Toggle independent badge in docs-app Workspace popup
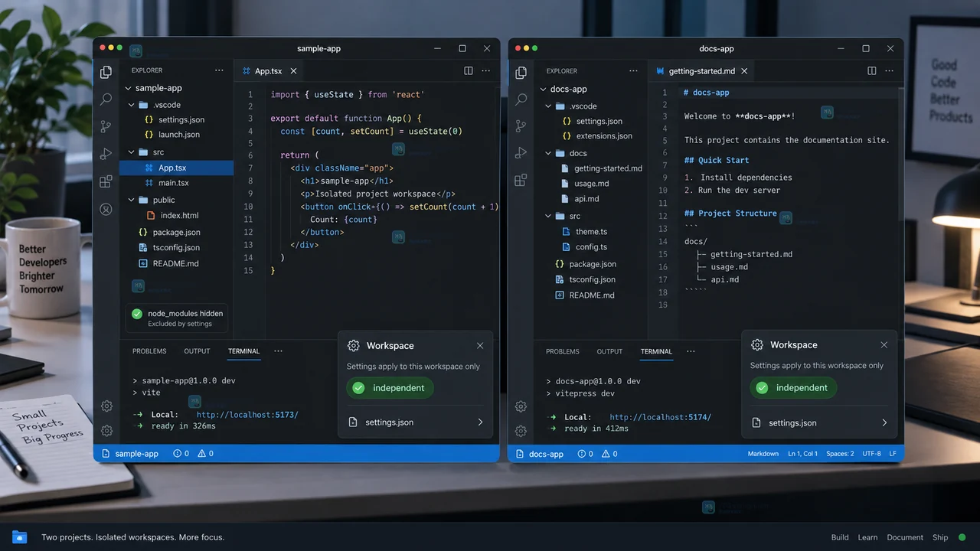980x551 pixels. point(793,388)
